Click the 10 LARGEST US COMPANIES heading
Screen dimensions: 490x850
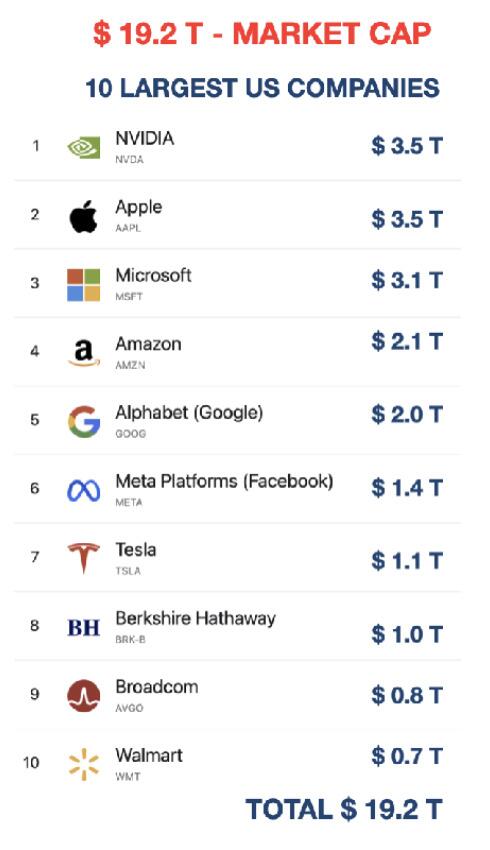(262, 88)
